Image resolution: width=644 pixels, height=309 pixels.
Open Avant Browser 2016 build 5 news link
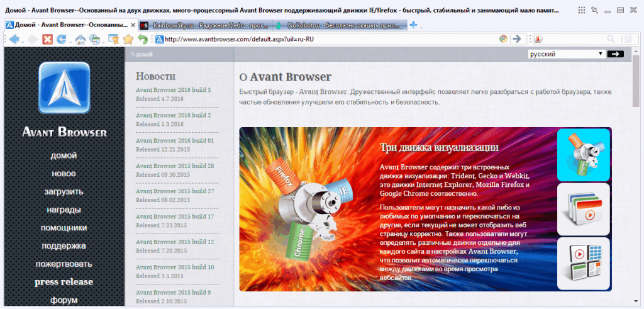174,90
